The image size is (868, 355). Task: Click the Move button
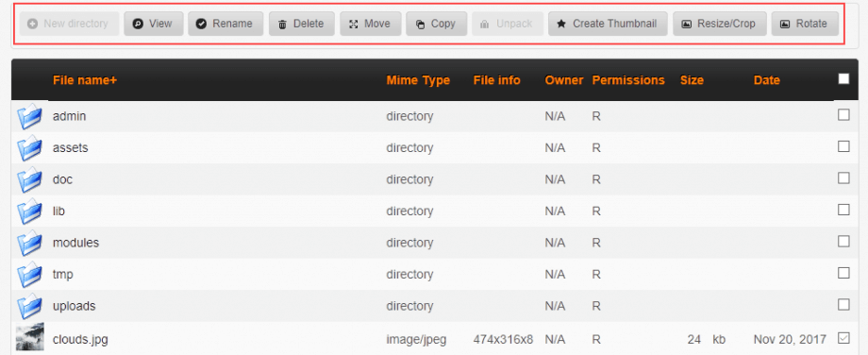coord(371,24)
